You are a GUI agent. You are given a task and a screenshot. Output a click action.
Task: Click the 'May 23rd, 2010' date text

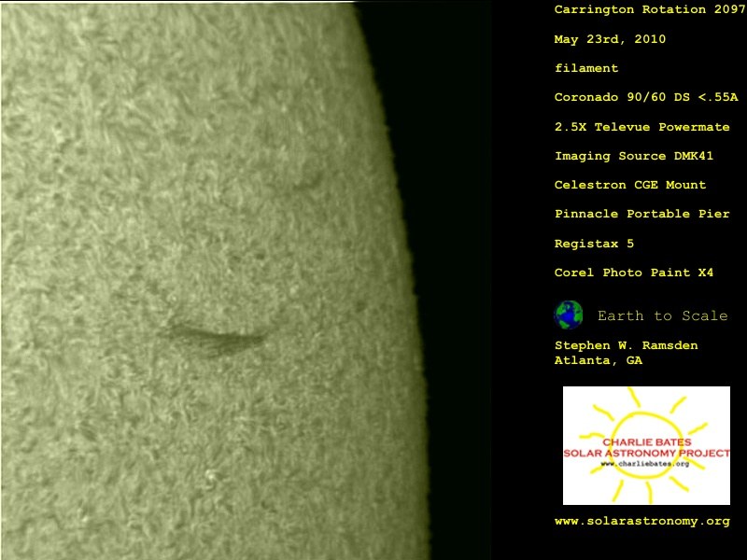(x=610, y=39)
